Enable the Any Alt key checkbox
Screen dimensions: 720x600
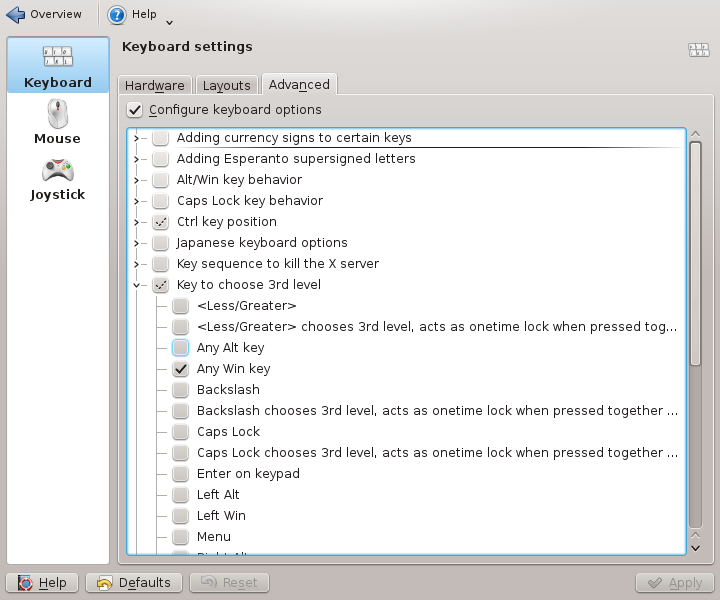[180, 348]
